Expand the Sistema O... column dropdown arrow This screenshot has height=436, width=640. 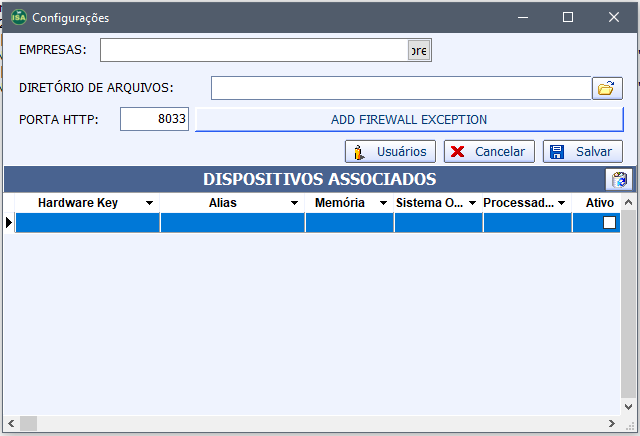pos(473,203)
